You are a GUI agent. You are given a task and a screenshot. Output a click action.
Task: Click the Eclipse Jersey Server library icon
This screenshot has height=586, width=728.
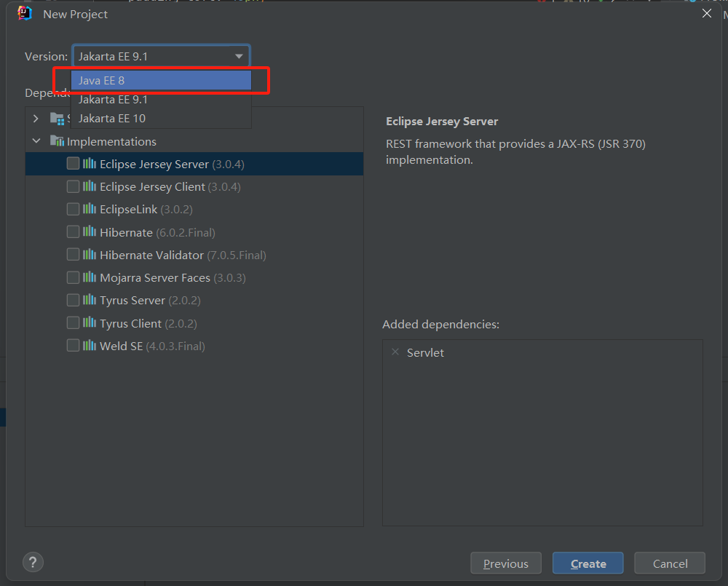coord(89,164)
